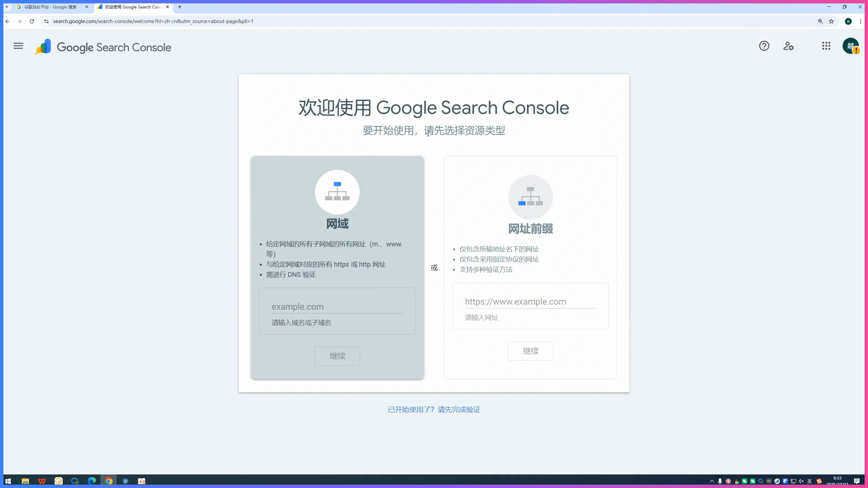Open the hamburger navigation menu
868x488 pixels.
[x=18, y=46]
